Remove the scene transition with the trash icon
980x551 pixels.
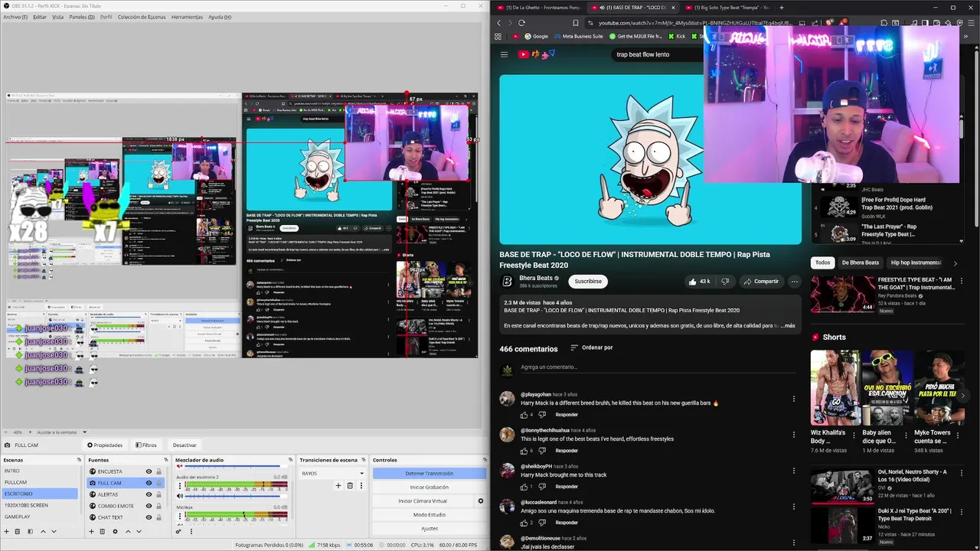(350, 485)
